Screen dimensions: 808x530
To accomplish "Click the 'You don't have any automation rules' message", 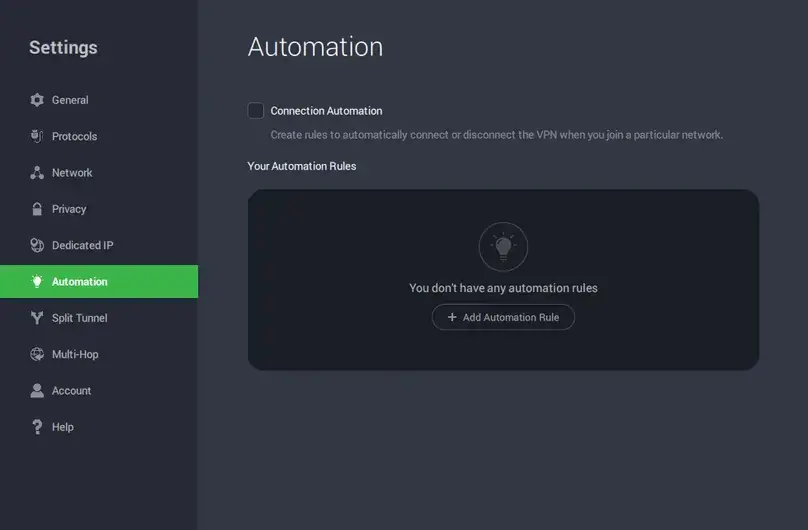I will (503, 288).
